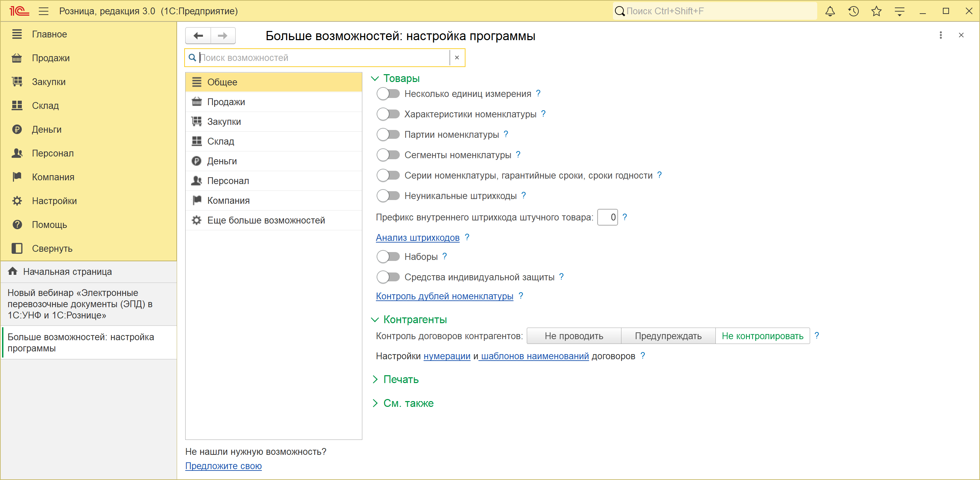Turn on Наборы switch
980x480 pixels.
click(x=388, y=256)
